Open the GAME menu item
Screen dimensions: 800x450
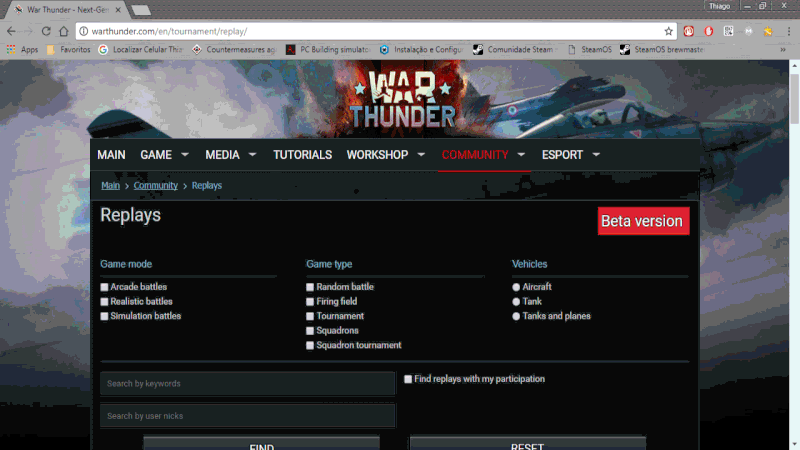[156, 155]
